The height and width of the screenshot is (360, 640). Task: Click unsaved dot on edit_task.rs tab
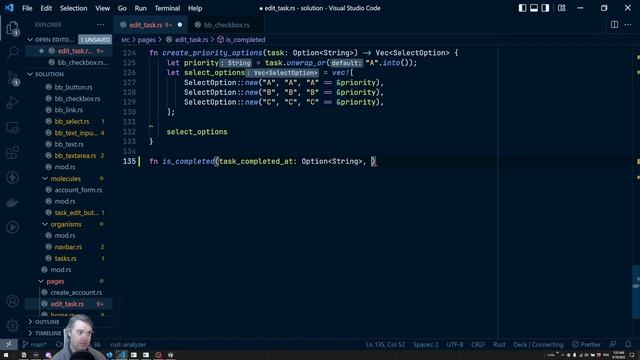coord(180,25)
